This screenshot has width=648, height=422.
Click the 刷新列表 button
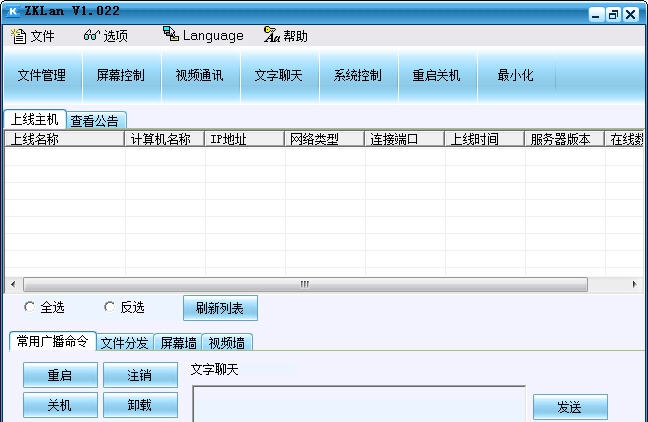[x=220, y=308]
